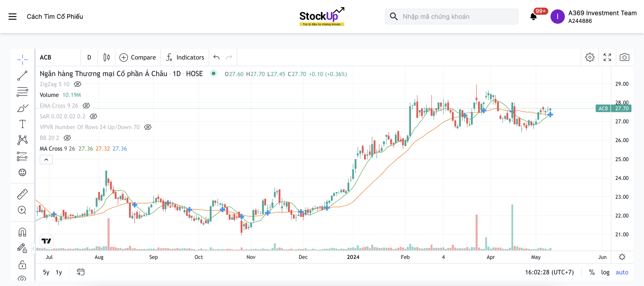Select the crosshair cursor tool

coord(22,59)
